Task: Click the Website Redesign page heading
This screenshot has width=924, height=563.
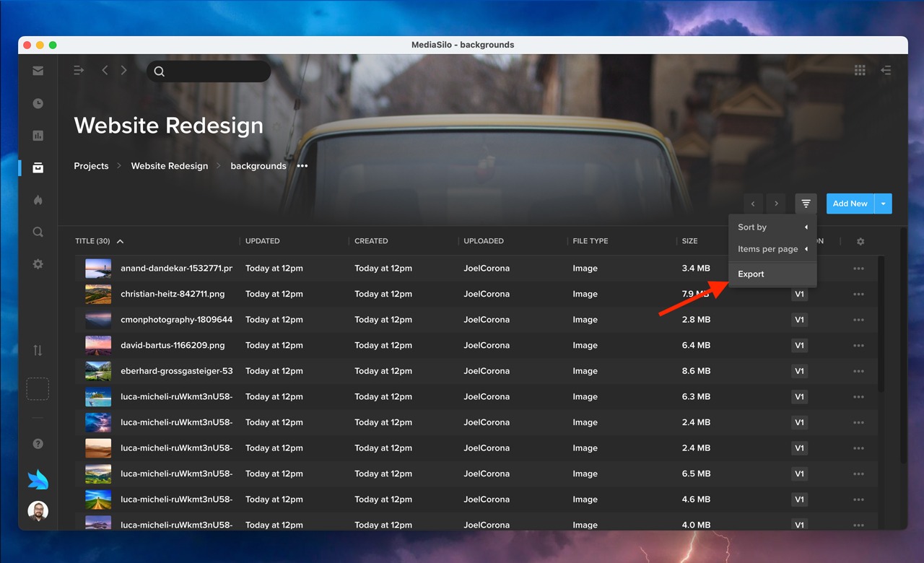Action: click(169, 126)
